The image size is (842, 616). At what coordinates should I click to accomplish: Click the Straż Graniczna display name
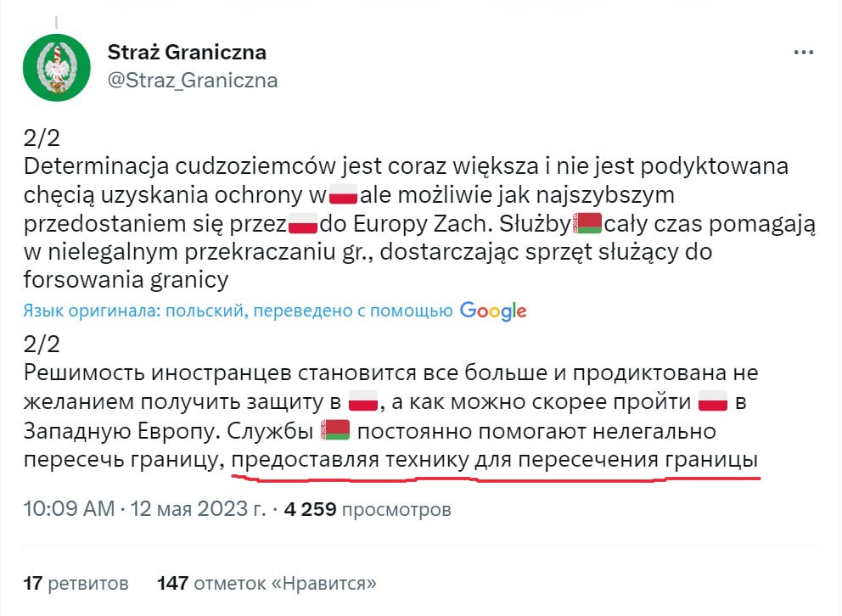point(187,52)
